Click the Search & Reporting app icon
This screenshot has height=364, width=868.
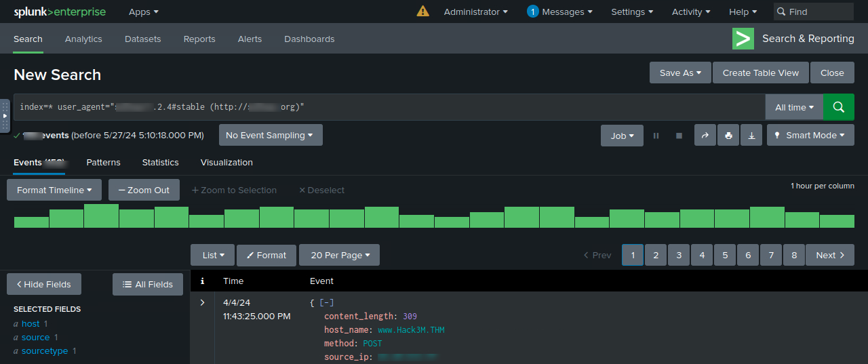pyautogui.click(x=743, y=39)
